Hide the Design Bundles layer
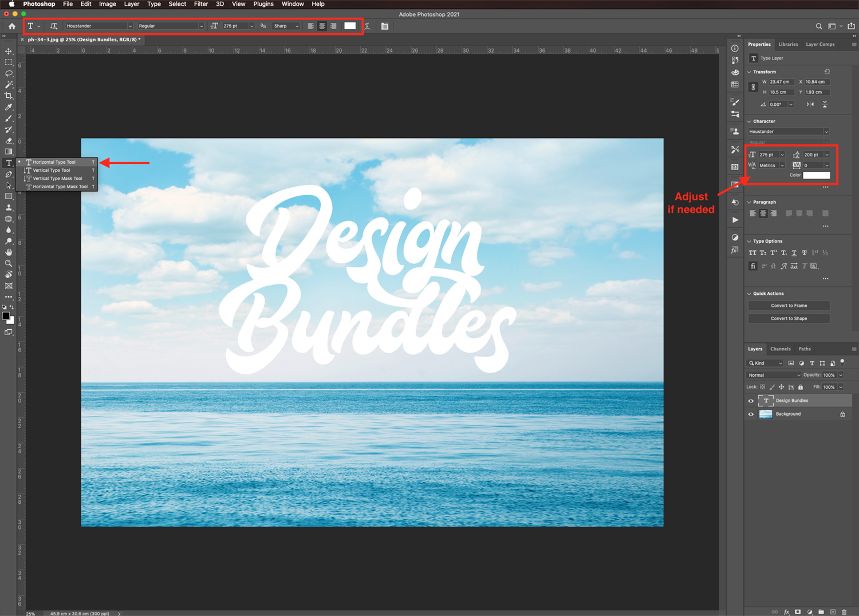This screenshot has height=616, width=859. (x=751, y=401)
